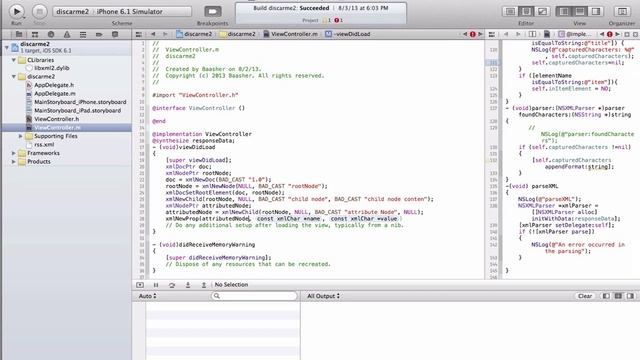The width and height of the screenshot is (640, 360).
Task: Toggle the Navigator pane visibility
Action: pos(564,11)
